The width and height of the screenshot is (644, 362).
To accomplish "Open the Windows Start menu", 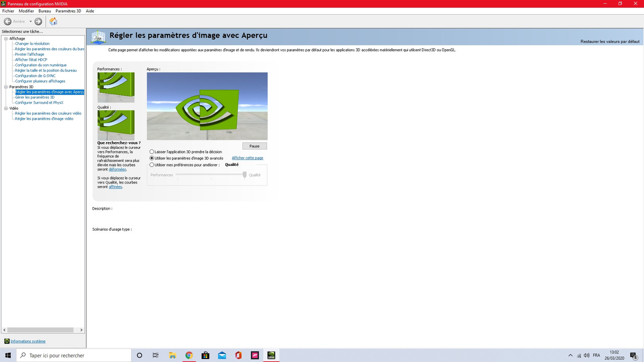I will 8,355.
